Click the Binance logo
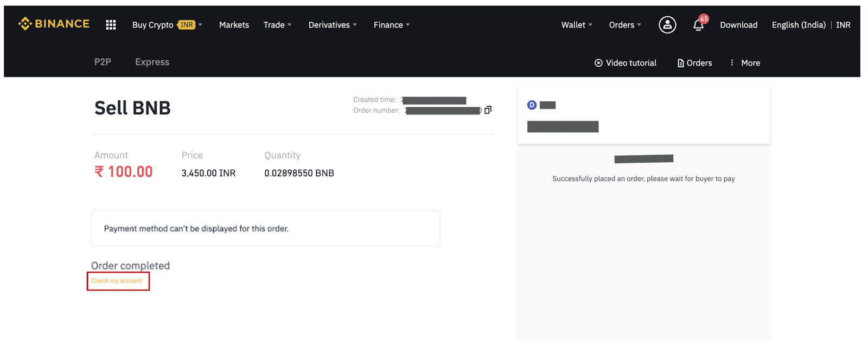The height and width of the screenshot is (341, 868). click(54, 24)
